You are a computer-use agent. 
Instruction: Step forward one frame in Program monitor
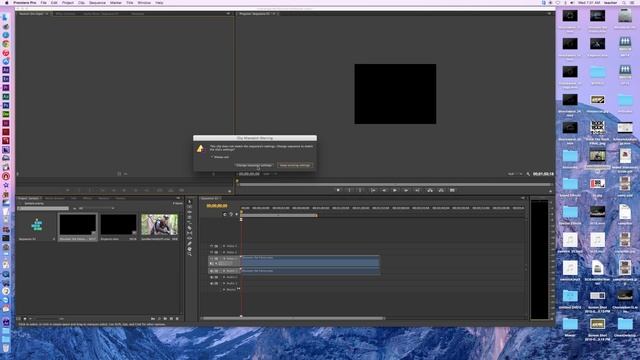point(406,190)
